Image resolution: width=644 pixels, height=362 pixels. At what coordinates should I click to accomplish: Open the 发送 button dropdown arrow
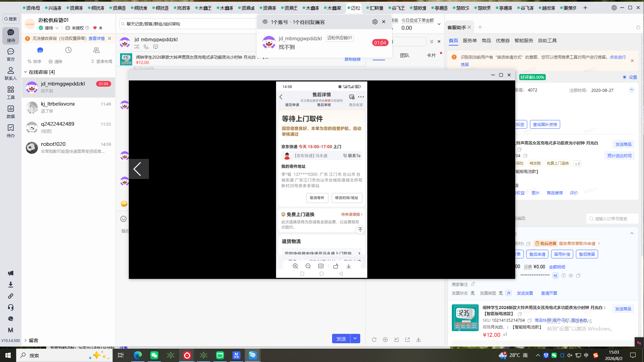[x=355, y=339]
